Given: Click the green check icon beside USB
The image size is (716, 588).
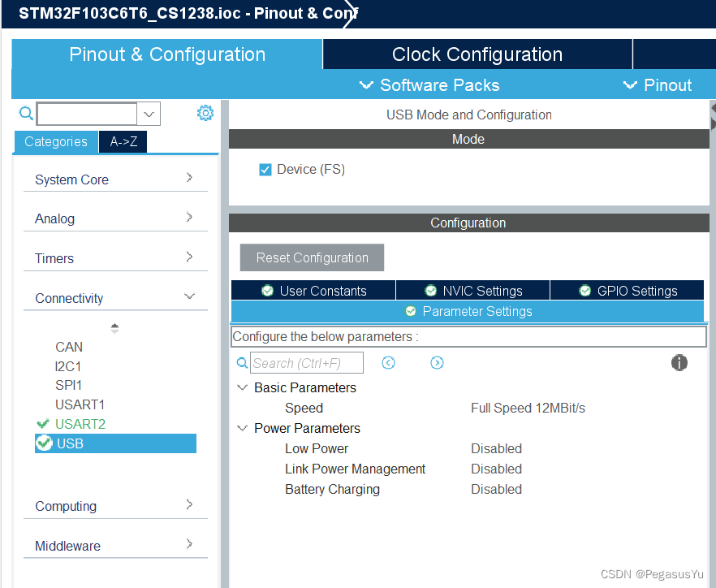Looking at the screenshot, I should click(45, 443).
